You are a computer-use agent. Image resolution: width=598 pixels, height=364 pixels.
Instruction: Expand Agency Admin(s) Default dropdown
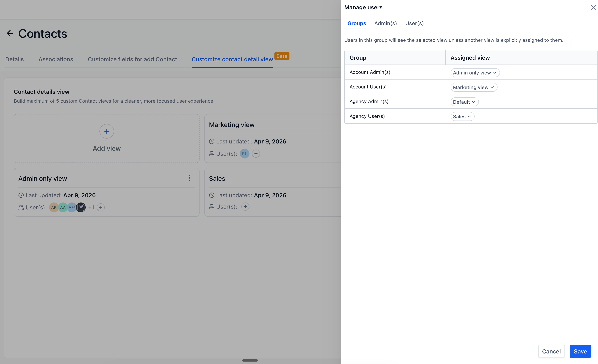point(464,102)
